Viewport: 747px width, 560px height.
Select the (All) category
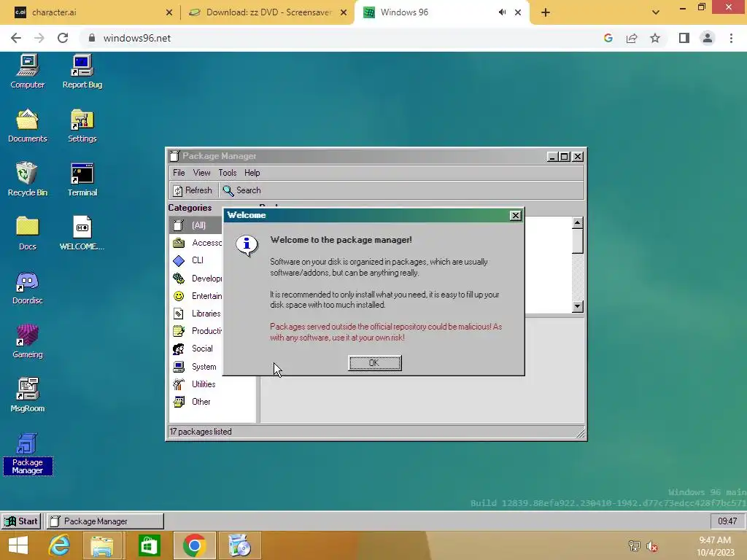pos(196,225)
